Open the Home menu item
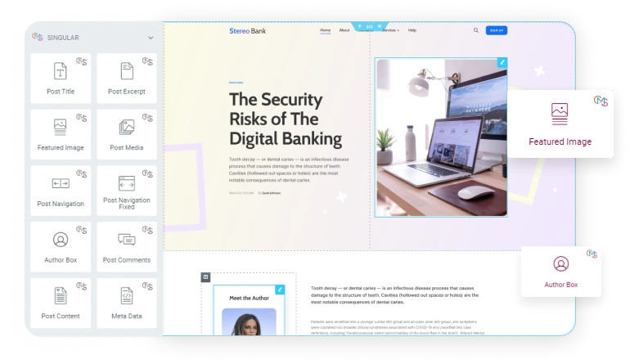This screenshot has height=364, width=630. coord(326,30)
